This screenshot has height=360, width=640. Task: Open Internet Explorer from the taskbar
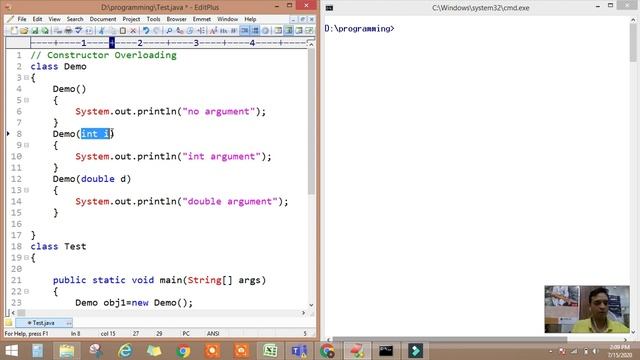pyautogui.click(x=125, y=351)
